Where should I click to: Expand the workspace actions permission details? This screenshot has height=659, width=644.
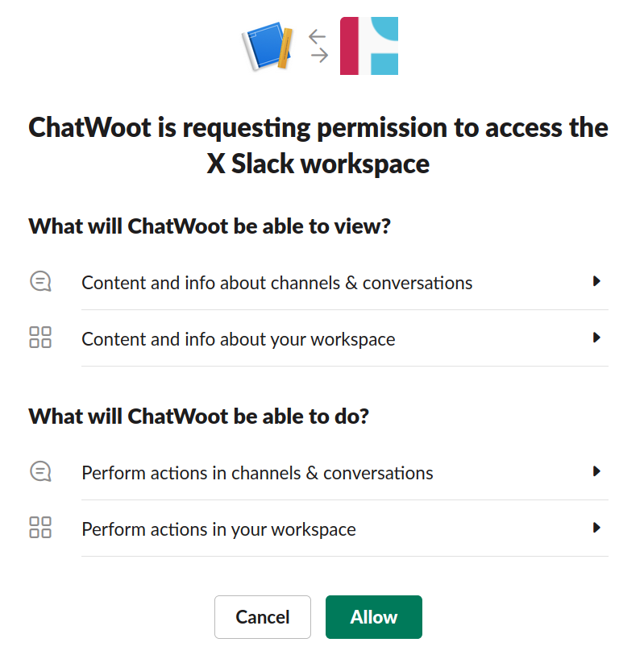pyautogui.click(x=597, y=528)
